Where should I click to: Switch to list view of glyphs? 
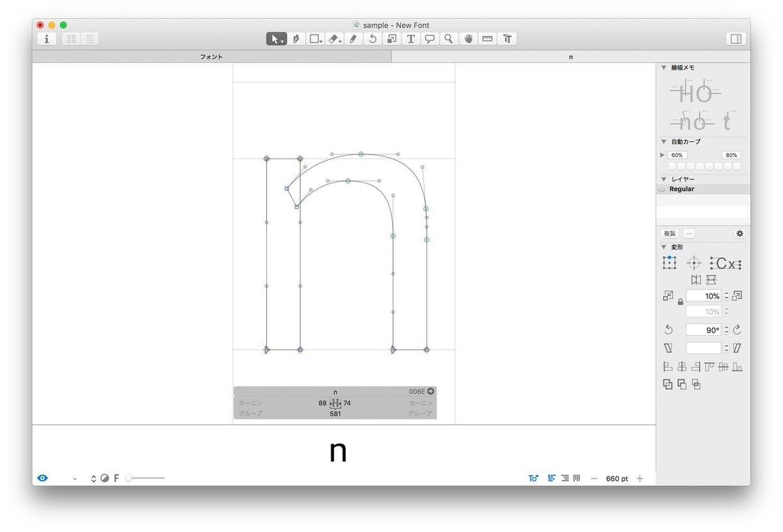pyautogui.click(x=90, y=39)
